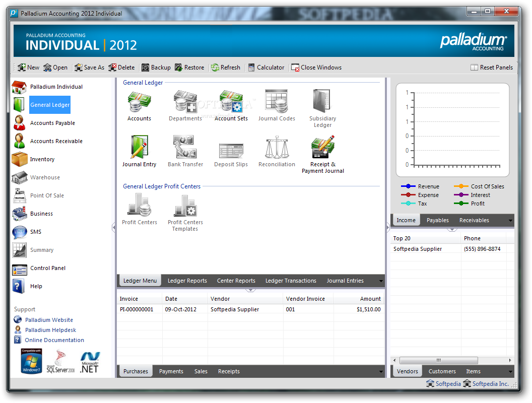Switch to the Receivables chart tab

475,221
